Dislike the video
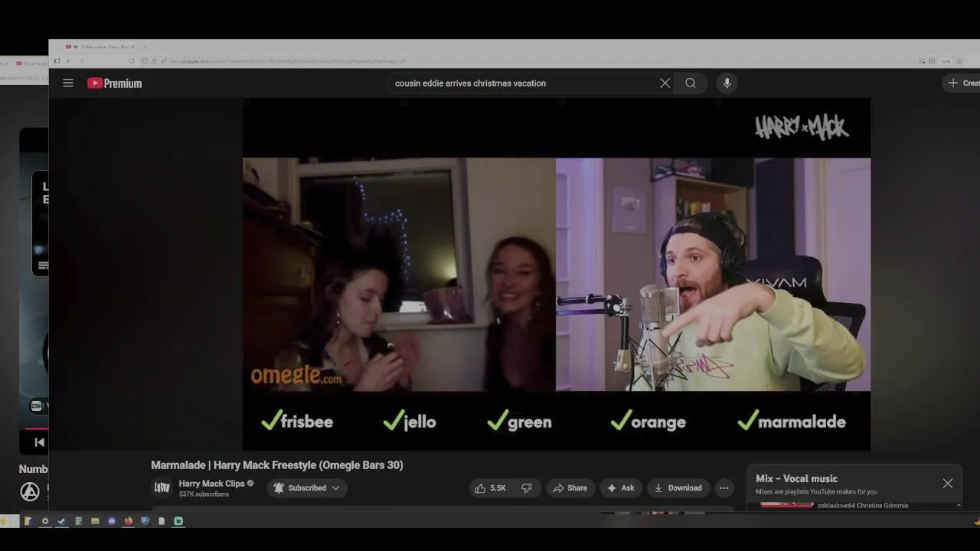This screenshot has height=551, width=980. click(x=526, y=487)
